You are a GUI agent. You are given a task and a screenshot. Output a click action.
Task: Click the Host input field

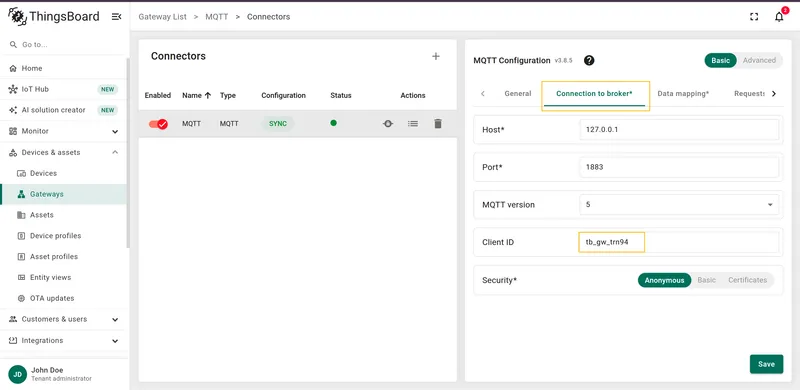click(679, 130)
